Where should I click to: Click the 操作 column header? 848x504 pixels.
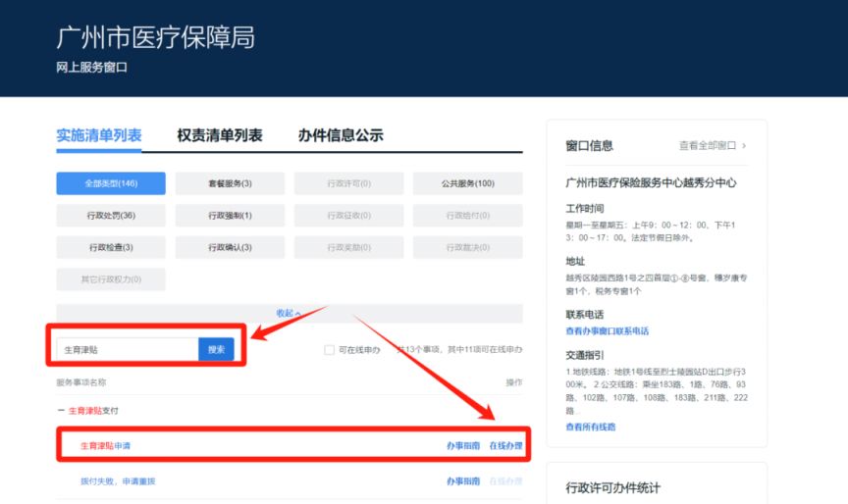514,382
